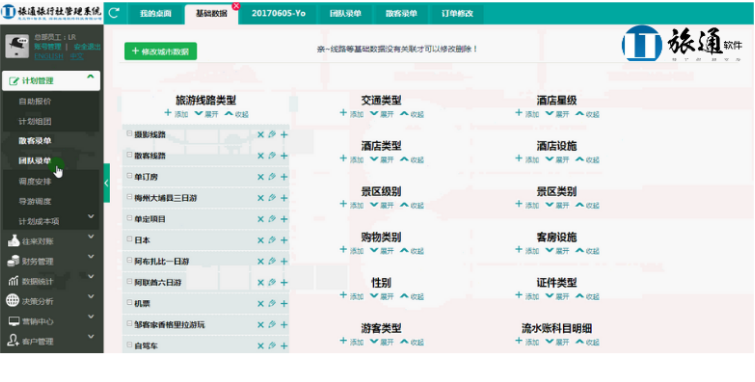Add a sub-item under 单订房

(x=284, y=177)
